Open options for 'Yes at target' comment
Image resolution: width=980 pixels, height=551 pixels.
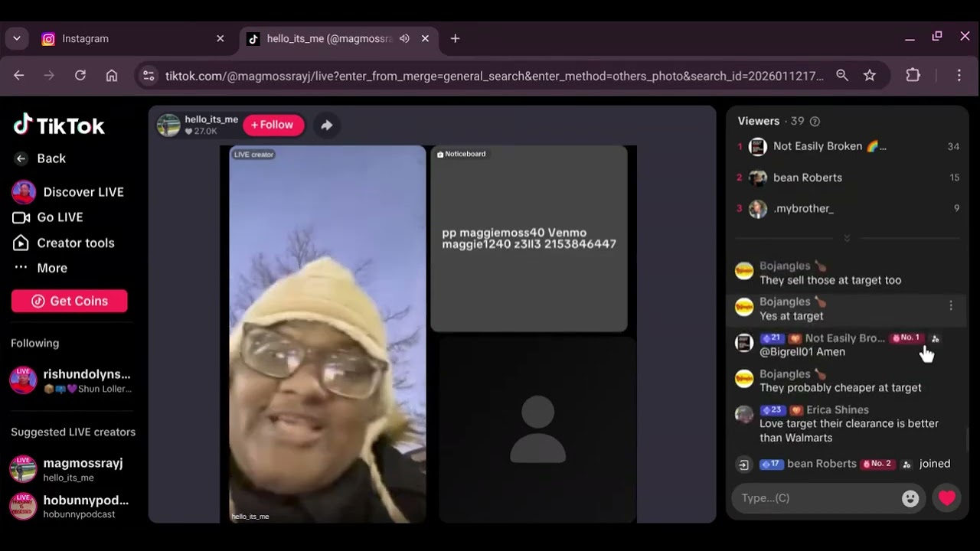[x=951, y=305]
